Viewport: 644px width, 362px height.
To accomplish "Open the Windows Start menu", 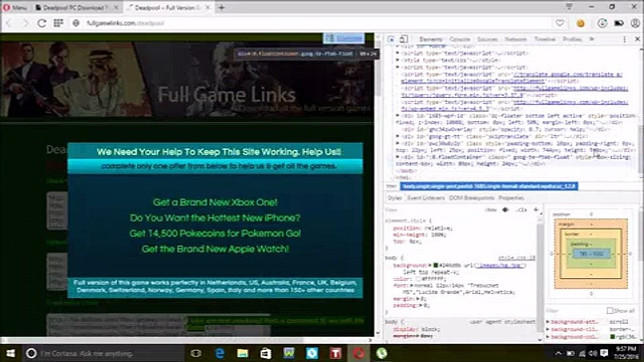I will point(11,353).
